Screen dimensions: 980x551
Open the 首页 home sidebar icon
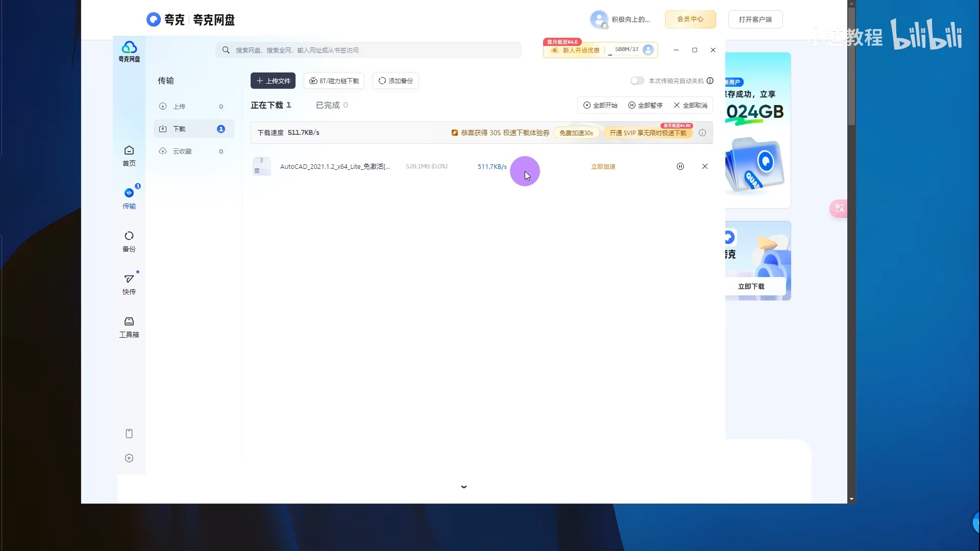point(129,156)
